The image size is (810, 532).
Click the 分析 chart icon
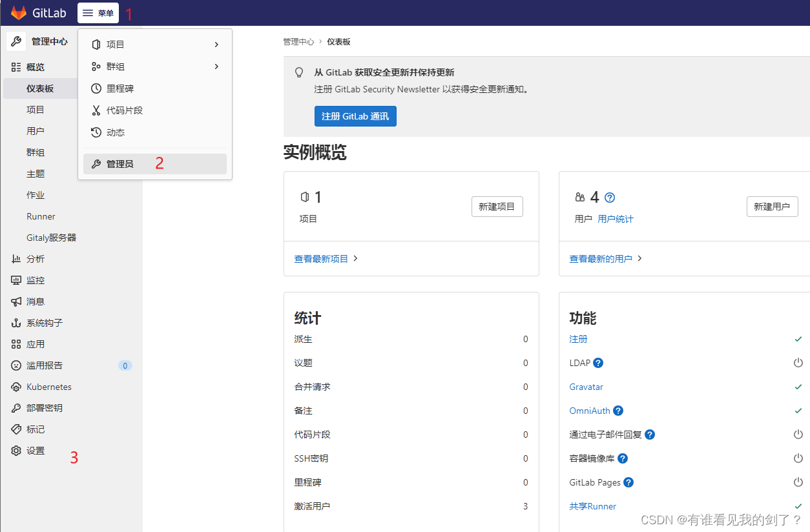coord(16,259)
